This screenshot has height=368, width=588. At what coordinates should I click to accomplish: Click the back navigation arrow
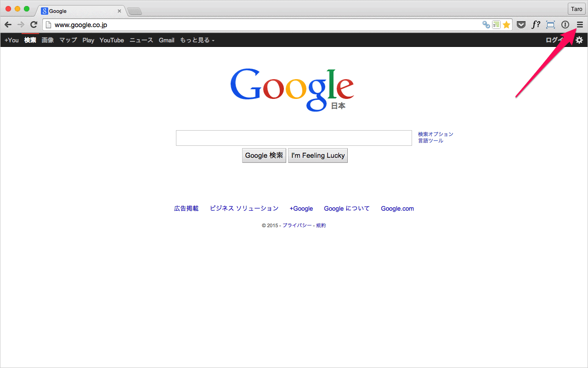point(8,24)
